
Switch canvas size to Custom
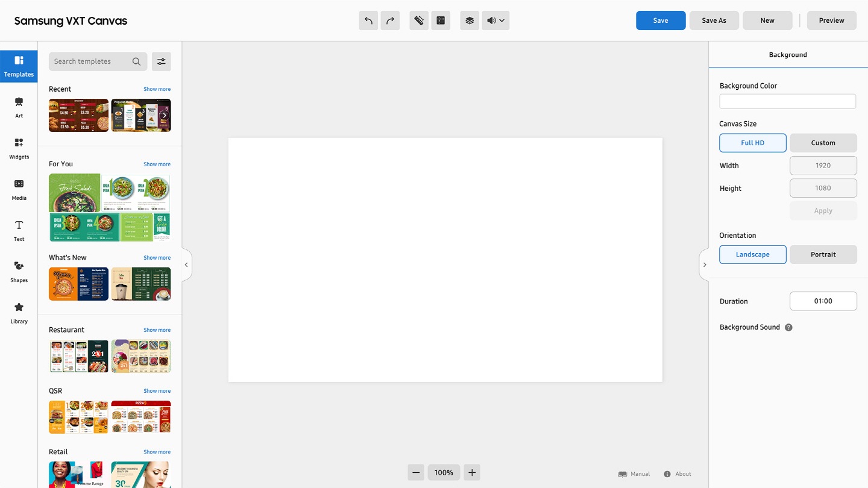[823, 143]
